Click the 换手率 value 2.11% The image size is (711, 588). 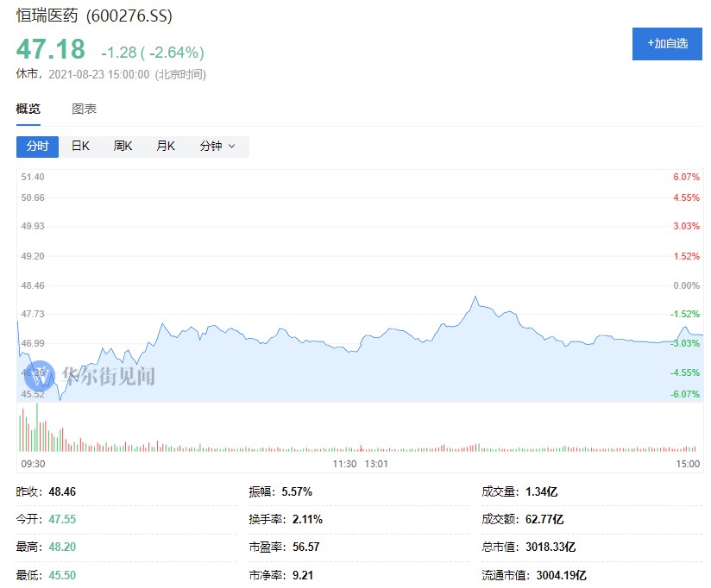pos(307,520)
